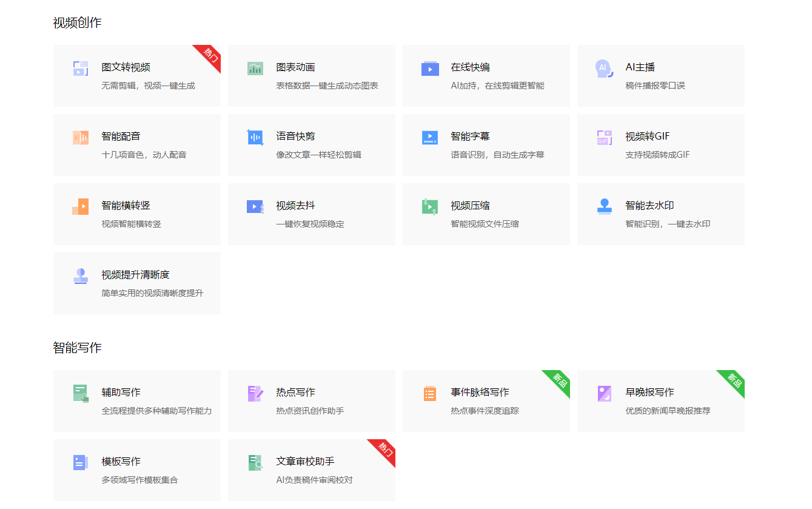This screenshot has height=509, width=812.
Task: Open the 热点写作 title
Action: (296, 393)
